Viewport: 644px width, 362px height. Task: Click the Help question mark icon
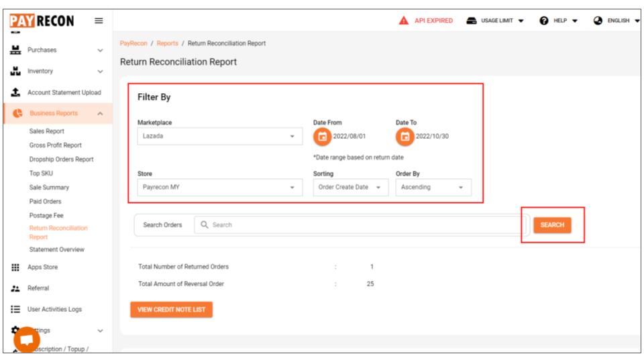click(544, 21)
